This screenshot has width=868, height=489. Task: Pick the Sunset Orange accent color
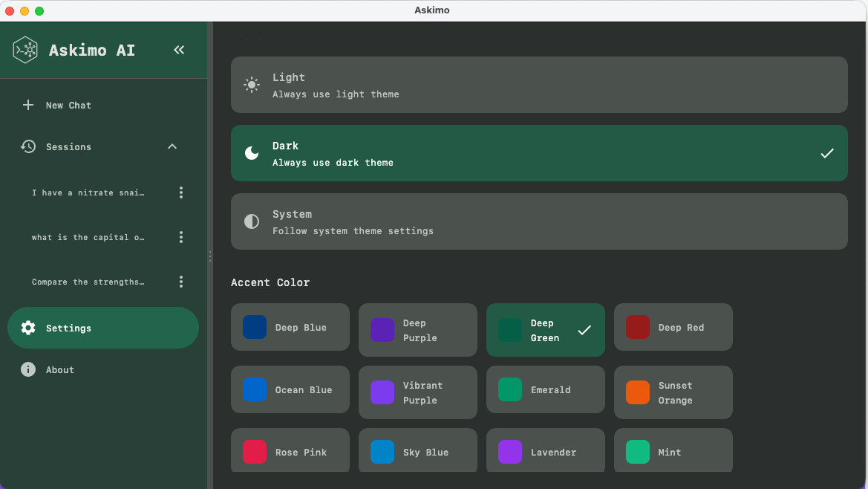pos(673,392)
